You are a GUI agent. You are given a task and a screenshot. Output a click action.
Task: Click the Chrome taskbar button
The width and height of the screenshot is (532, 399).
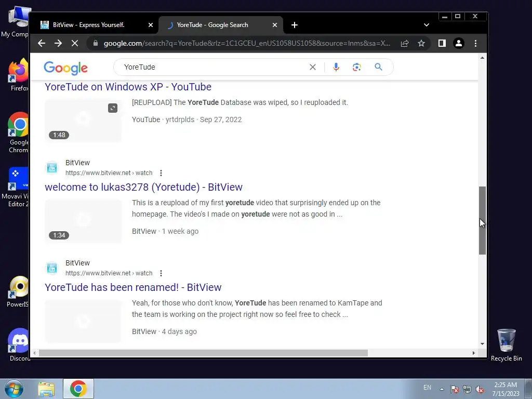click(x=78, y=389)
